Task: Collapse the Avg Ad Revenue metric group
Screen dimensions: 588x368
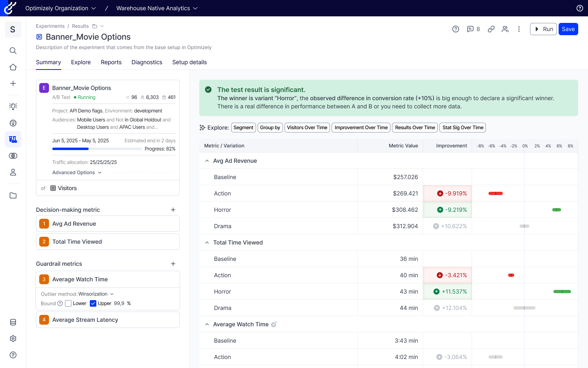Action: click(x=207, y=161)
